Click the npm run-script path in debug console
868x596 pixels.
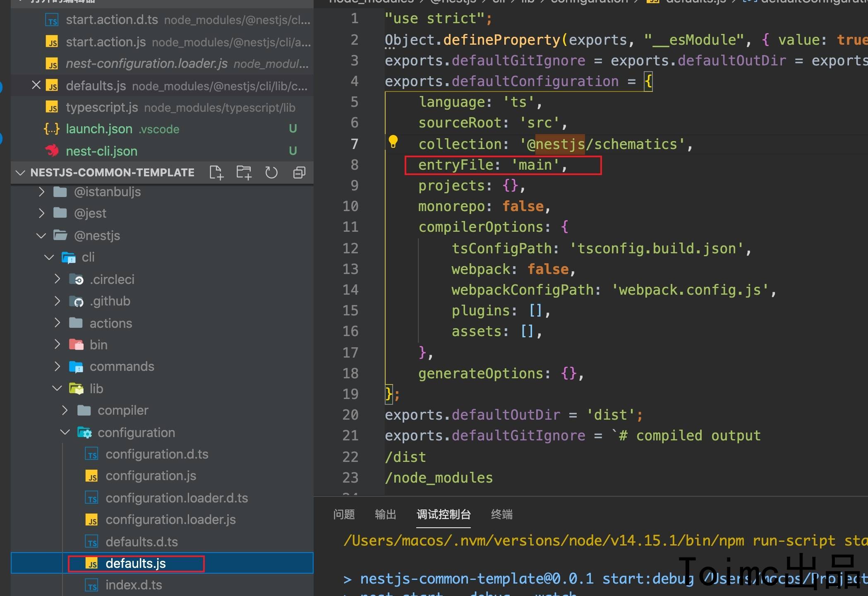[x=605, y=541]
